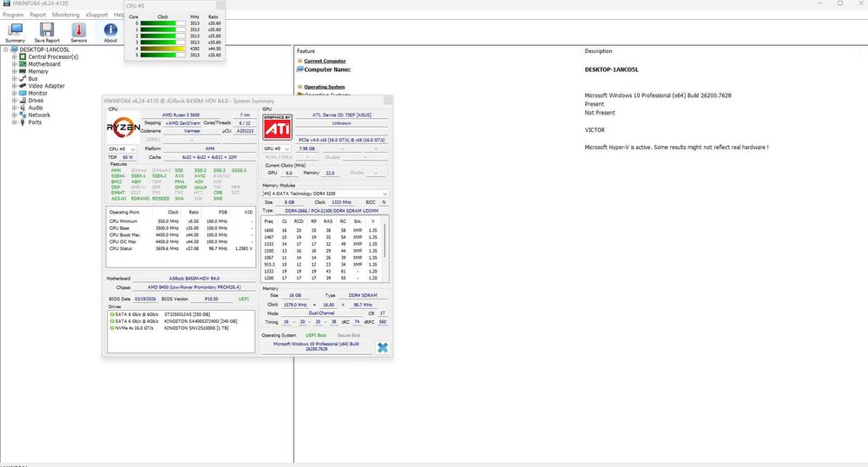Click the Motherboard icon in the tree

click(x=23, y=64)
